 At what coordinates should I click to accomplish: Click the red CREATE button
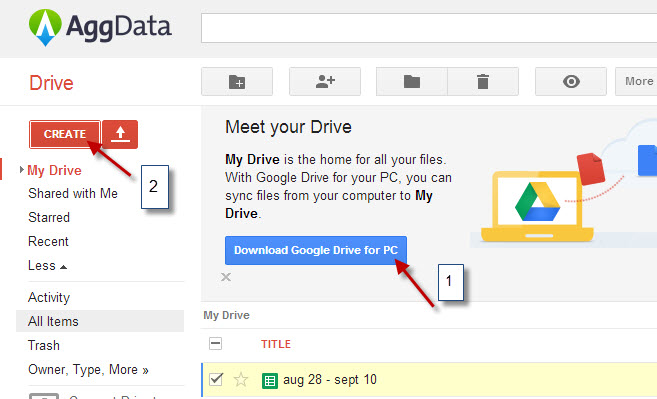pos(65,134)
